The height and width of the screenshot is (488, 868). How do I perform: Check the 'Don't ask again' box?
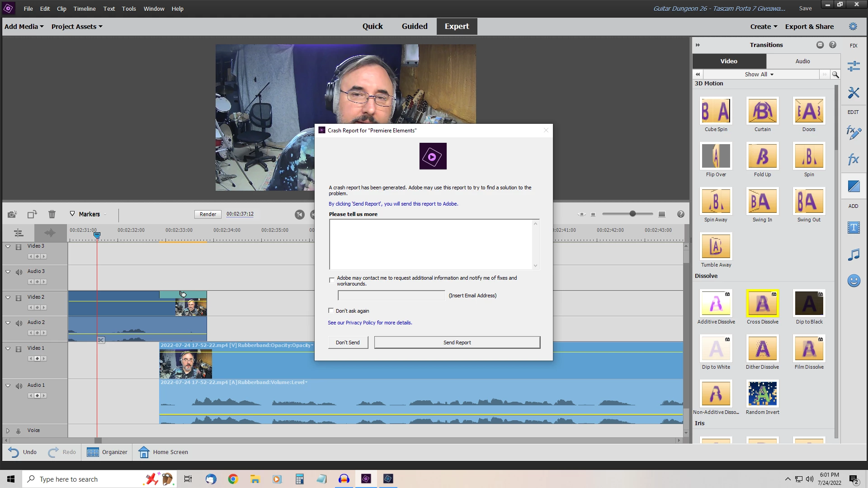(331, 311)
